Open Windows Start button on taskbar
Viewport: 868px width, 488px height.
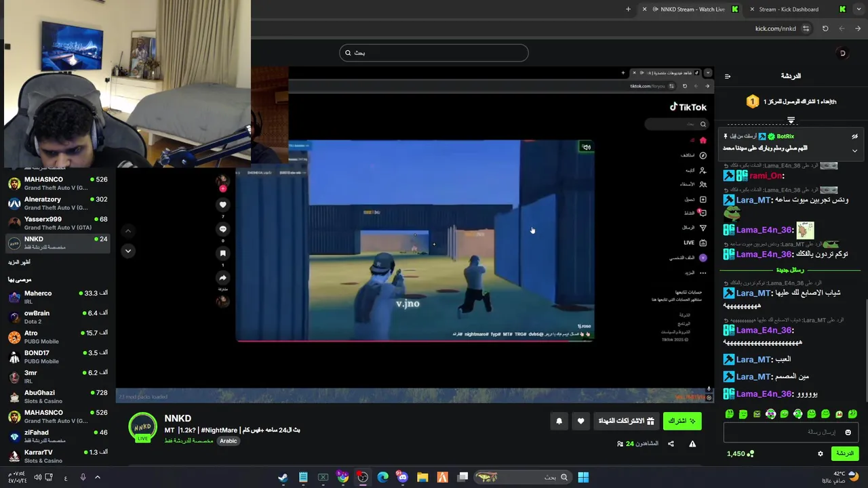[x=583, y=477]
